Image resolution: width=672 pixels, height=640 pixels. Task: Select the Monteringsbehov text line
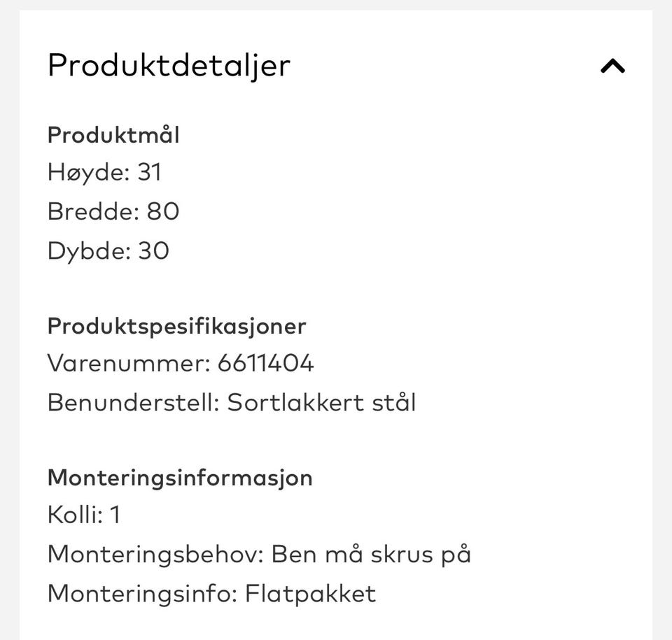(x=259, y=553)
